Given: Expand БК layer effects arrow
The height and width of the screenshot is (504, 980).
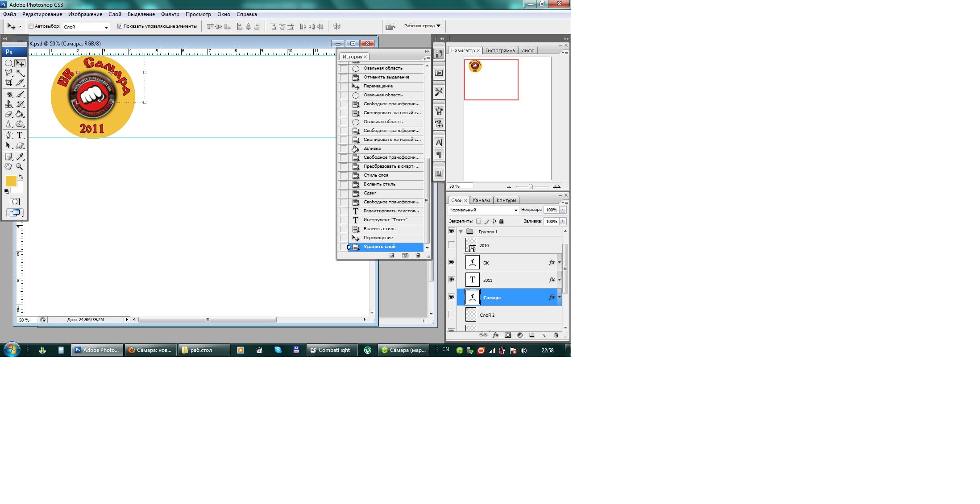Looking at the screenshot, I should pos(559,263).
